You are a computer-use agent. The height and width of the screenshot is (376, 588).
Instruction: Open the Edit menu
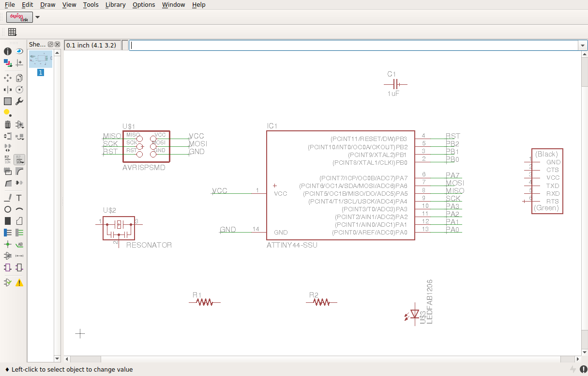click(x=28, y=5)
